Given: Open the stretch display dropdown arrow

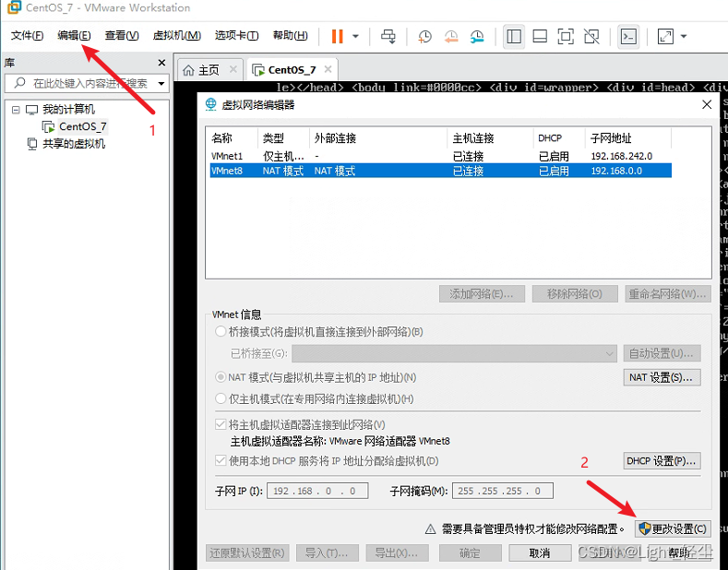Looking at the screenshot, I should (684, 36).
